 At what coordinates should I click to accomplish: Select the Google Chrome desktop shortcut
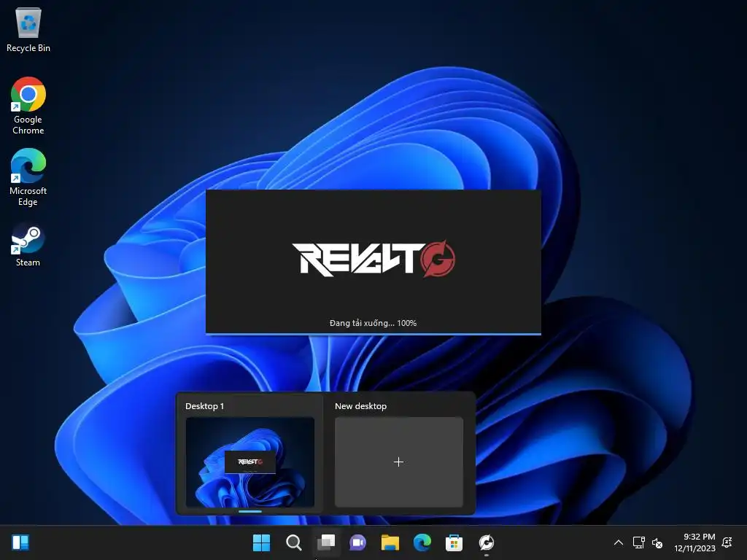coord(28,106)
